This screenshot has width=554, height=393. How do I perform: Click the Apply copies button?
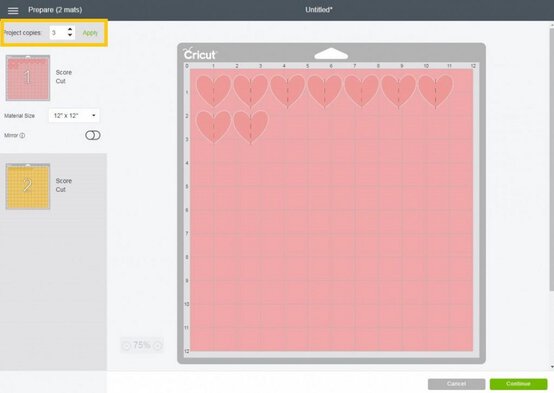pyautogui.click(x=90, y=33)
